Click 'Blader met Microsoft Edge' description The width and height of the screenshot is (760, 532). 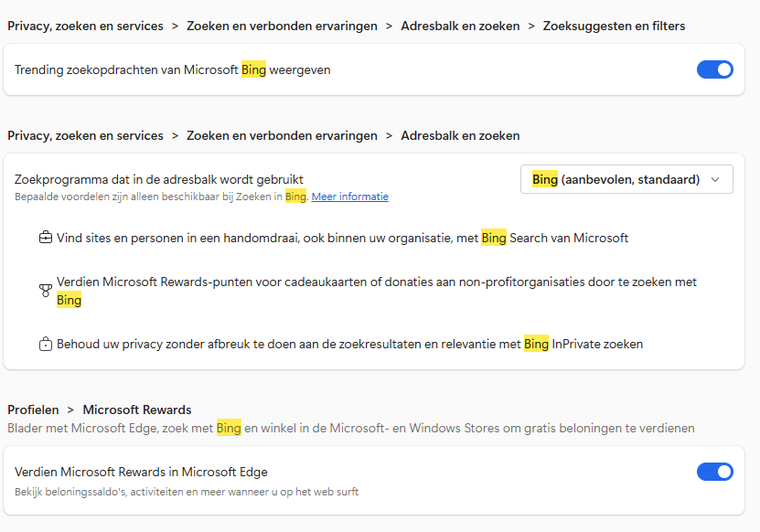coord(351,429)
